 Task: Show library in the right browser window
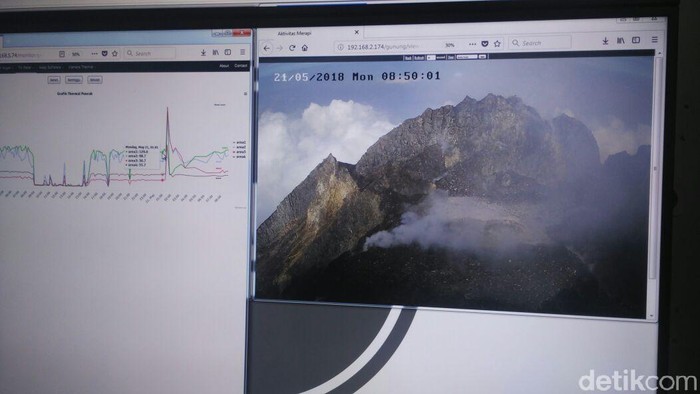click(x=621, y=41)
